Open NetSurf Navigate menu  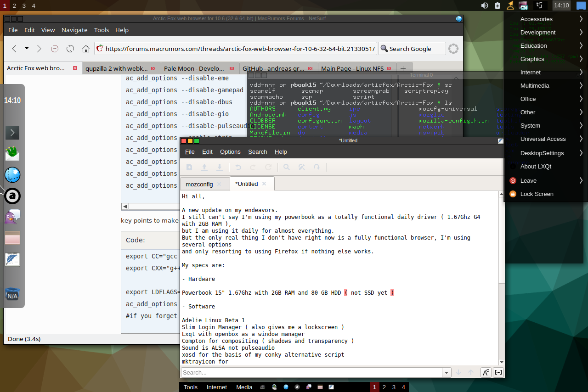pos(74,30)
